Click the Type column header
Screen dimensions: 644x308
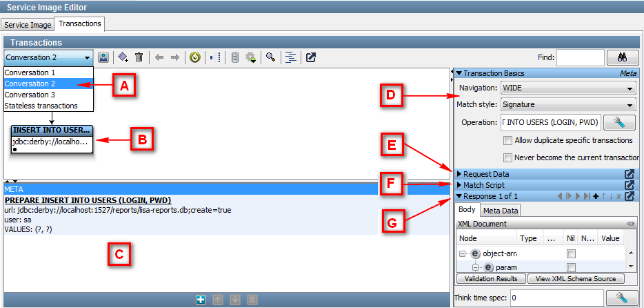click(x=530, y=238)
